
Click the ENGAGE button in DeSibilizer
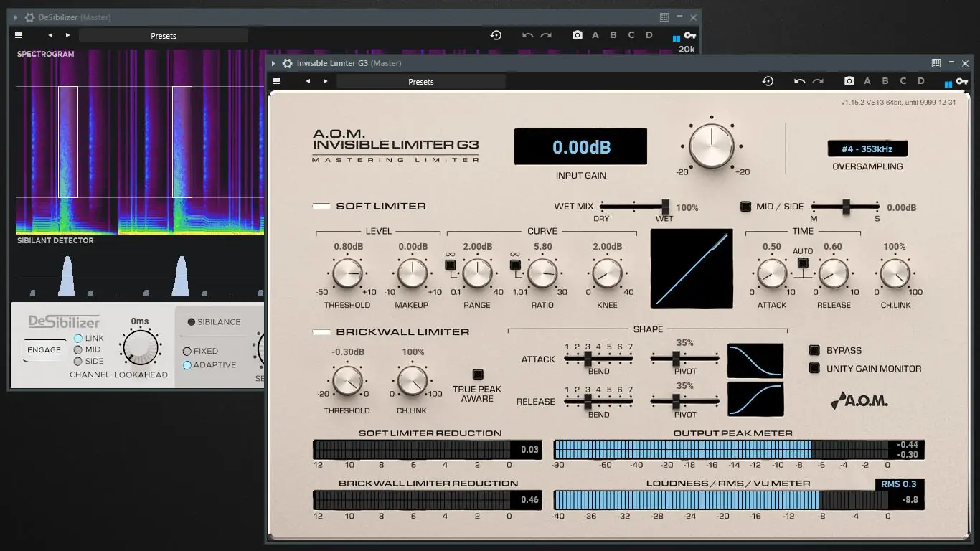44,350
